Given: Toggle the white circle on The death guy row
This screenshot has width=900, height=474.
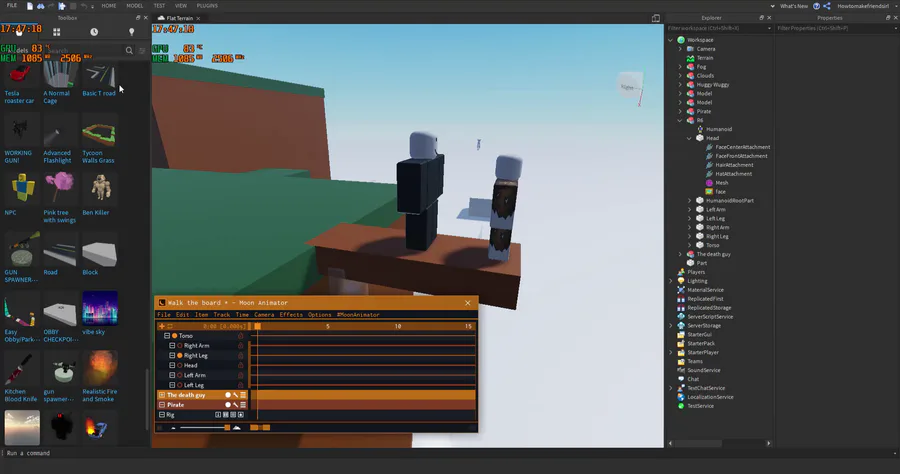Looking at the screenshot, I should [228, 395].
